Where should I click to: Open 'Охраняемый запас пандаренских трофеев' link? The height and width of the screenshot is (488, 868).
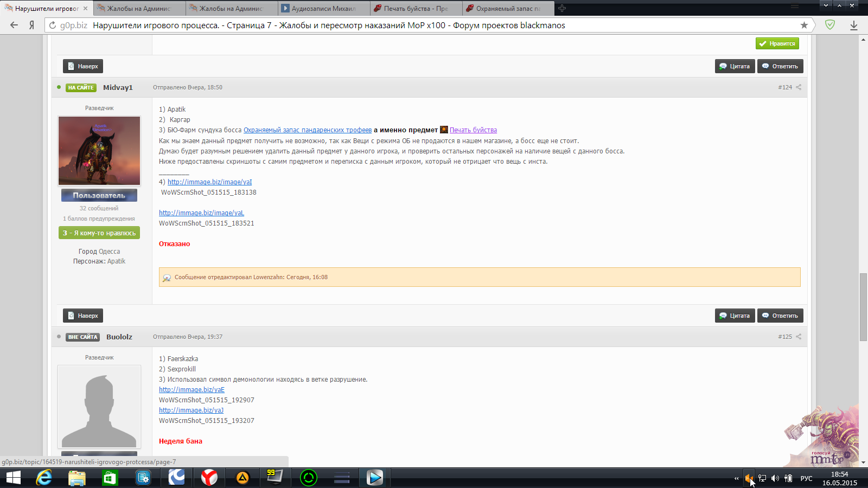[x=308, y=130]
